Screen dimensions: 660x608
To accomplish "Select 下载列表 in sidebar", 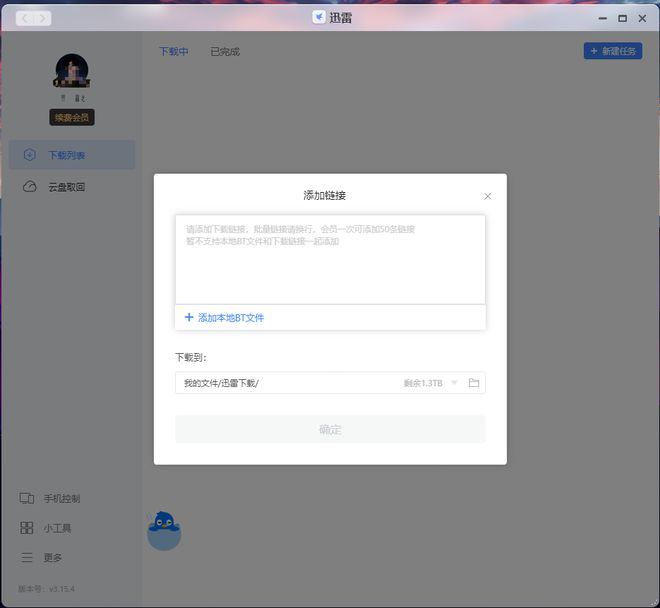I will point(72,155).
